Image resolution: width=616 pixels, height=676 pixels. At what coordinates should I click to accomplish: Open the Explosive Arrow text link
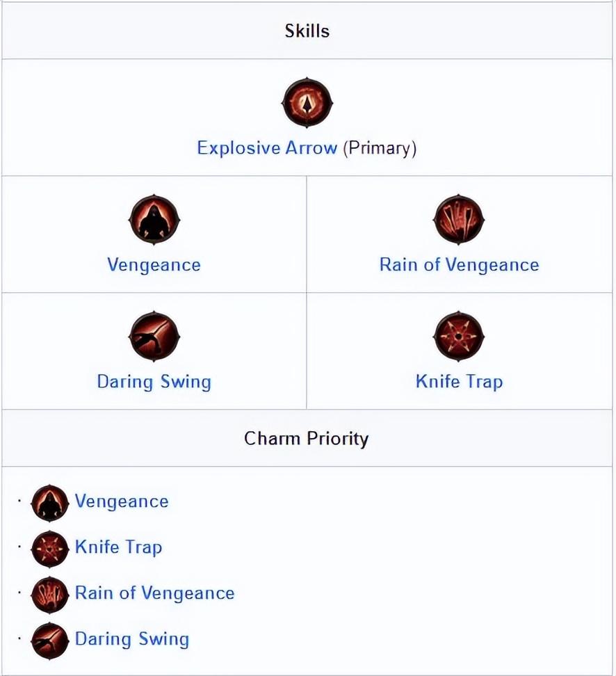[267, 148]
